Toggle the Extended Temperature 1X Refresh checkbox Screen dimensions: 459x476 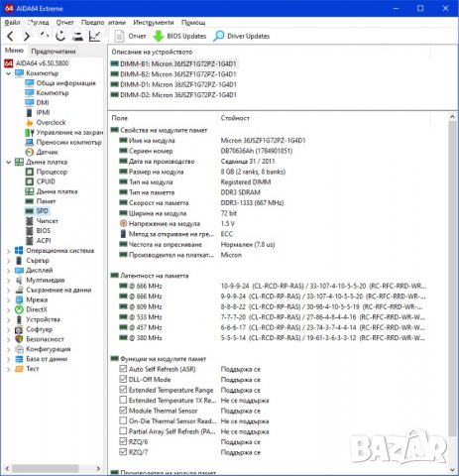pos(123,400)
